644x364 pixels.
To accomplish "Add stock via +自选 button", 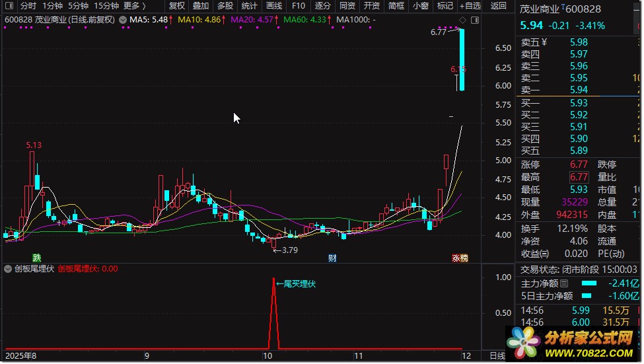I will coord(470,6).
